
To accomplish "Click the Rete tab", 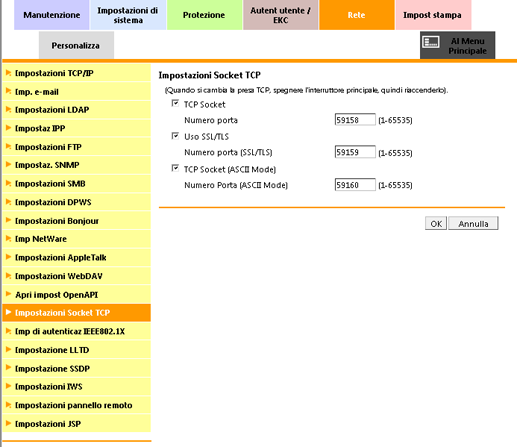I will click(357, 15).
